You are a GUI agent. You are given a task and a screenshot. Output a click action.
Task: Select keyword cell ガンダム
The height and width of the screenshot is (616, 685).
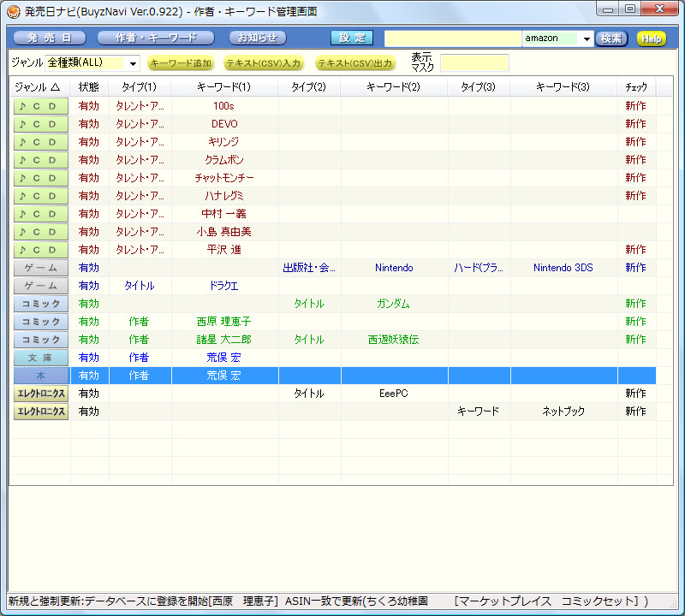point(394,304)
